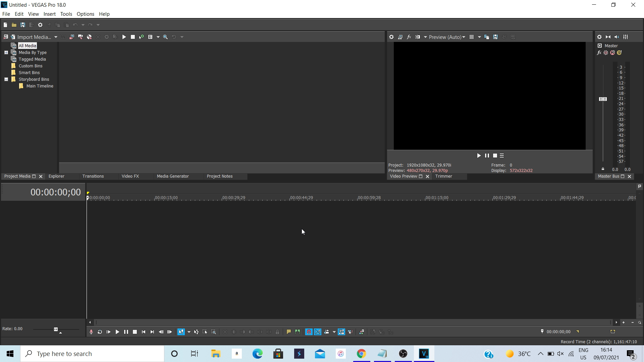The width and height of the screenshot is (644, 362).
Task: Open the split screen view dropdown arrow
Action: pyautogui.click(x=425, y=37)
